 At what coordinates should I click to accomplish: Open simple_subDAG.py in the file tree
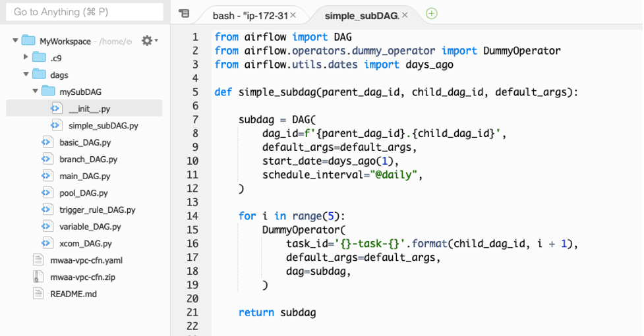click(x=103, y=125)
